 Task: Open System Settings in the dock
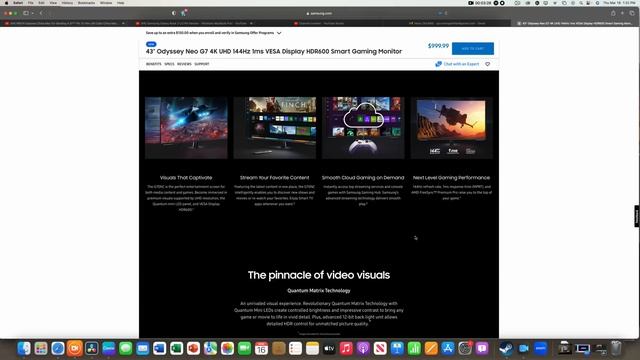464,348
